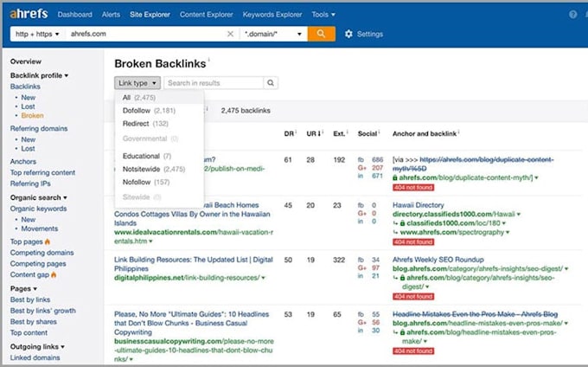This screenshot has height=367, width=588.
Task: Open Backlinks sidebar link
Action: point(25,87)
